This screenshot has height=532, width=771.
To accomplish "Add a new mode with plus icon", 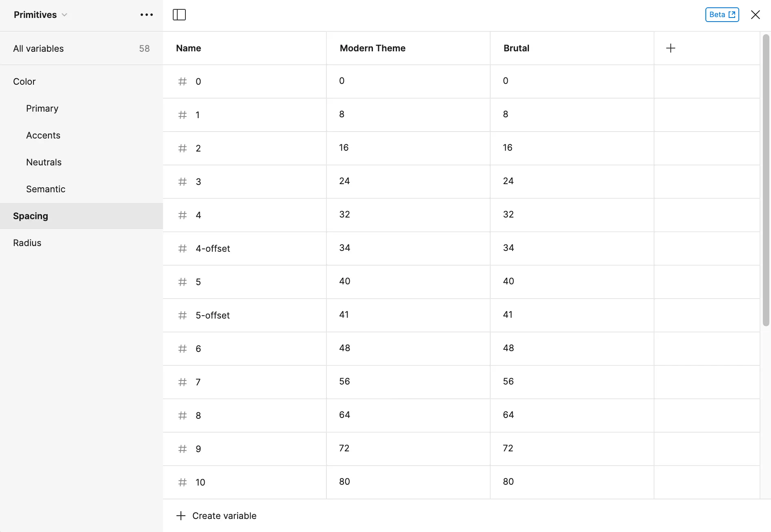I will tap(671, 48).
